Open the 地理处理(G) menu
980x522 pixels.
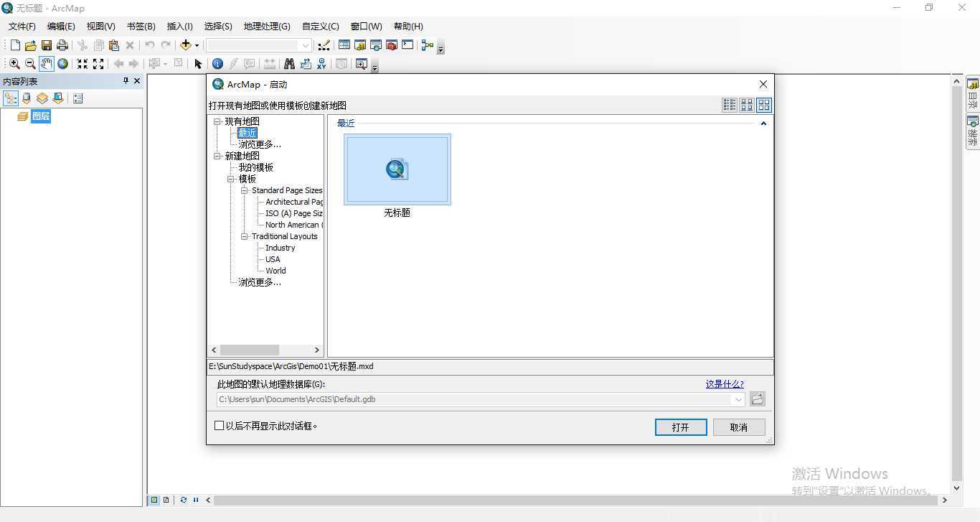267,27
